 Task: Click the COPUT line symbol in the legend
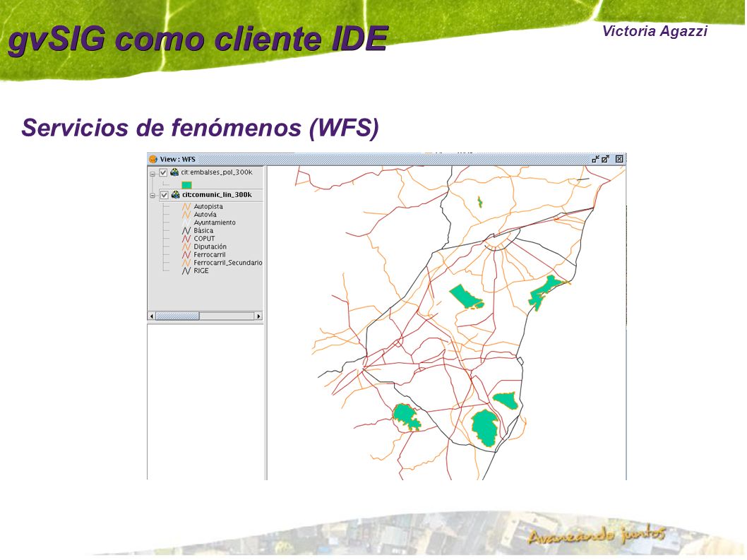tap(186, 239)
